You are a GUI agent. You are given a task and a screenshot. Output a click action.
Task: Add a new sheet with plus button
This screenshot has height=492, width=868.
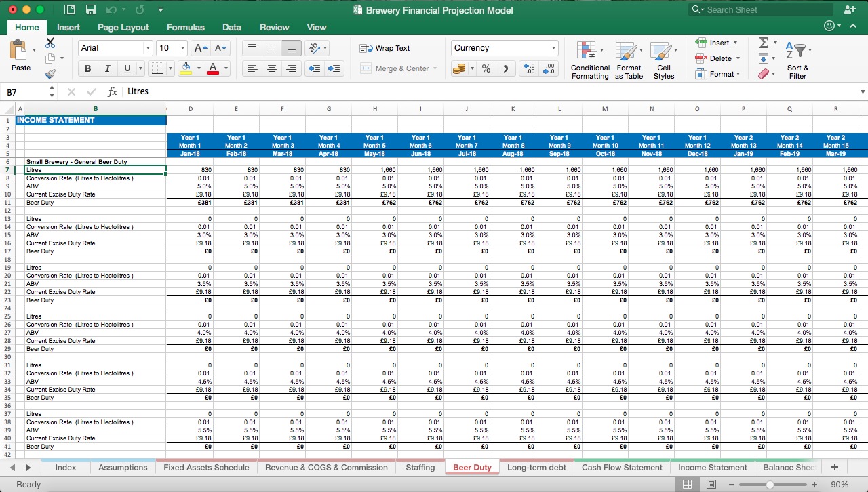[835, 468]
